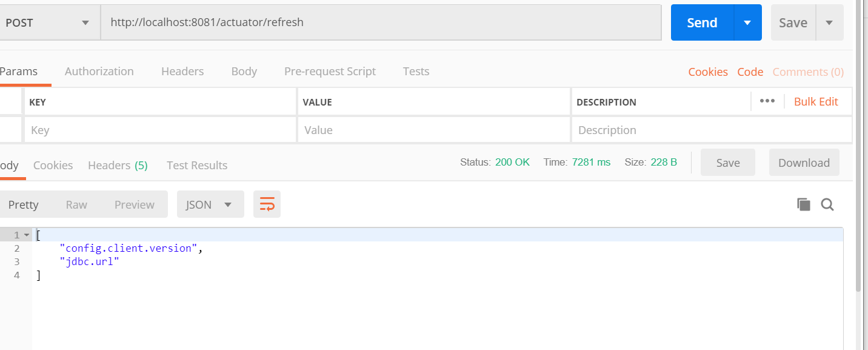The height and width of the screenshot is (350, 868).
Task: Click the 228 B size value
Action: [x=664, y=162]
